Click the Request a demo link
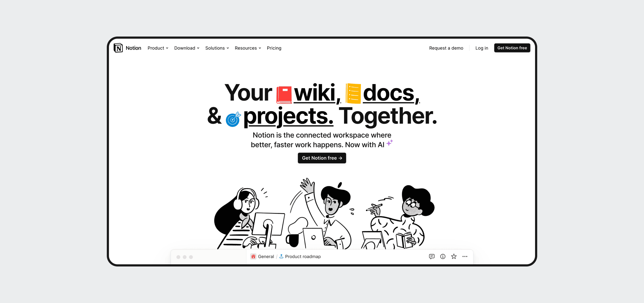The image size is (644, 303). point(446,48)
